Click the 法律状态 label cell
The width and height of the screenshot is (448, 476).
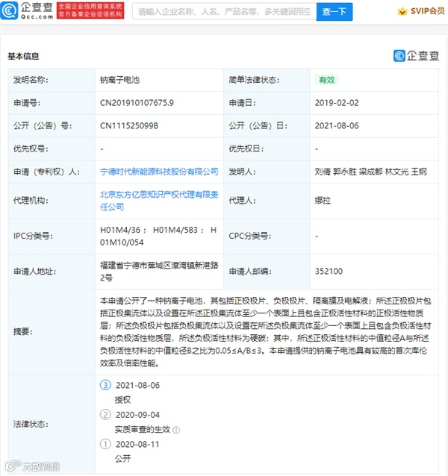(x=52, y=424)
